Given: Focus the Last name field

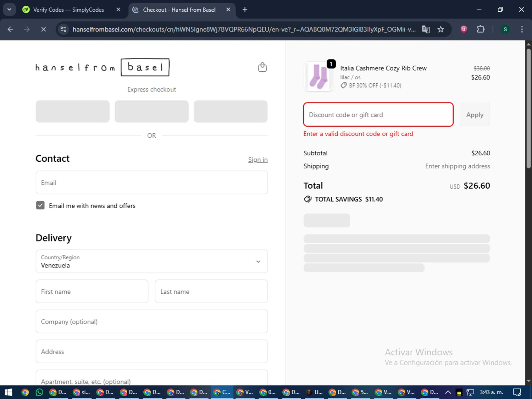Looking at the screenshot, I should coord(211,292).
